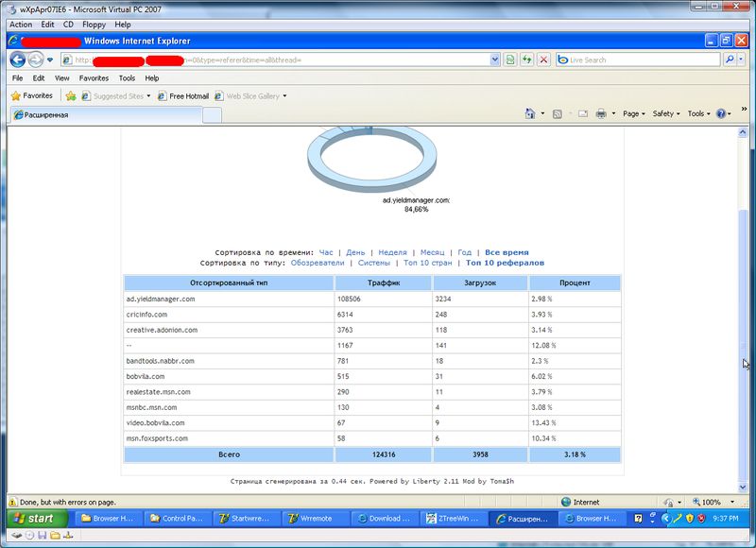Open the recent pages dropdown arrow

pyautogui.click(x=50, y=60)
